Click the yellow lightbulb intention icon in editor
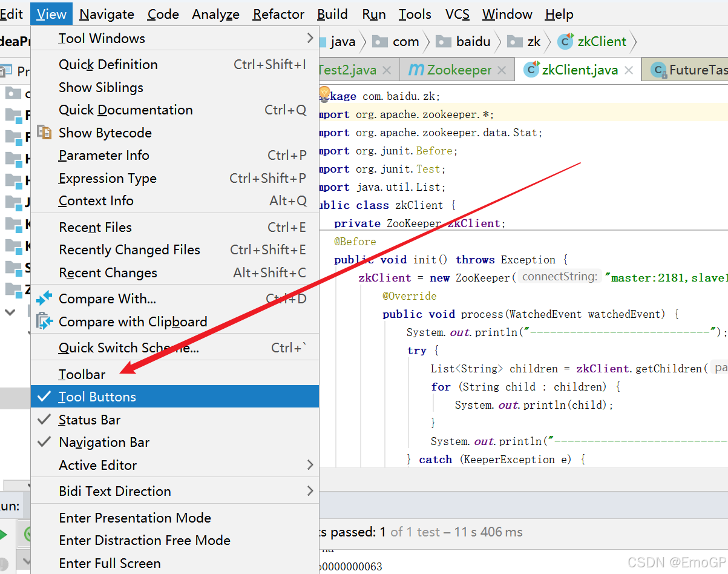Image resolution: width=728 pixels, height=574 pixels. tap(324, 93)
